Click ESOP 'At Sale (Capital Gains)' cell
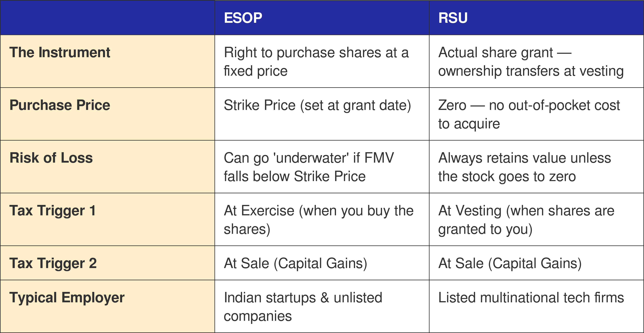This screenshot has width=644, height=333. [322, 263]
